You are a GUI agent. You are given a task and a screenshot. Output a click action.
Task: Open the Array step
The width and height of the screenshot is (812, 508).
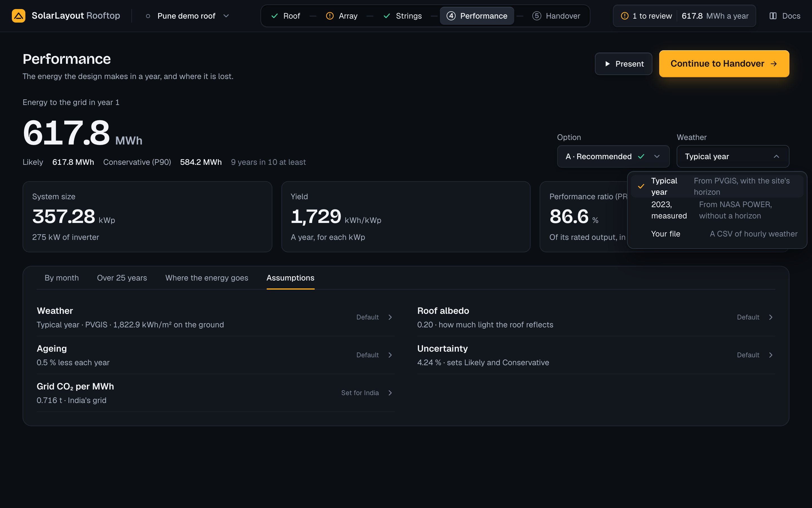[342, 16]
